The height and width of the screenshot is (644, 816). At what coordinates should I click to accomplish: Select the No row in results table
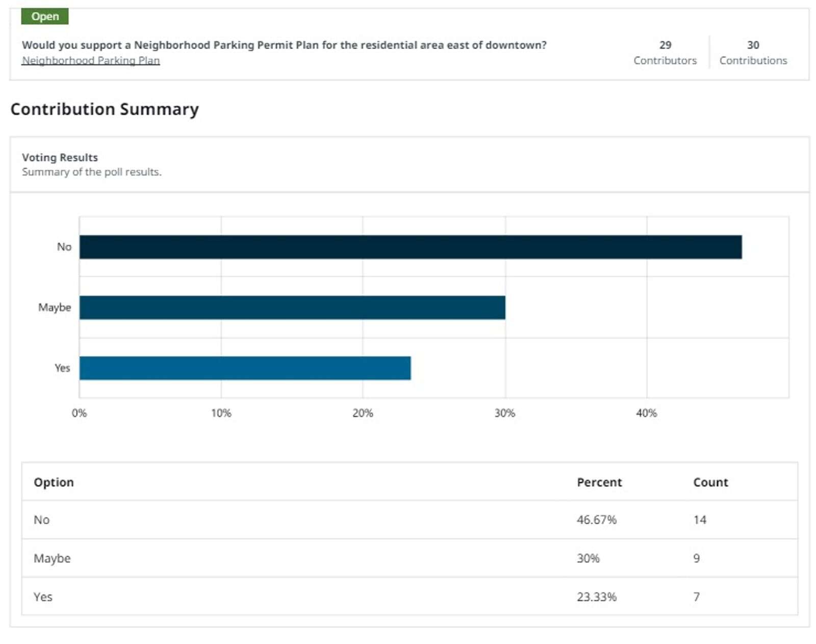point(410,520)
